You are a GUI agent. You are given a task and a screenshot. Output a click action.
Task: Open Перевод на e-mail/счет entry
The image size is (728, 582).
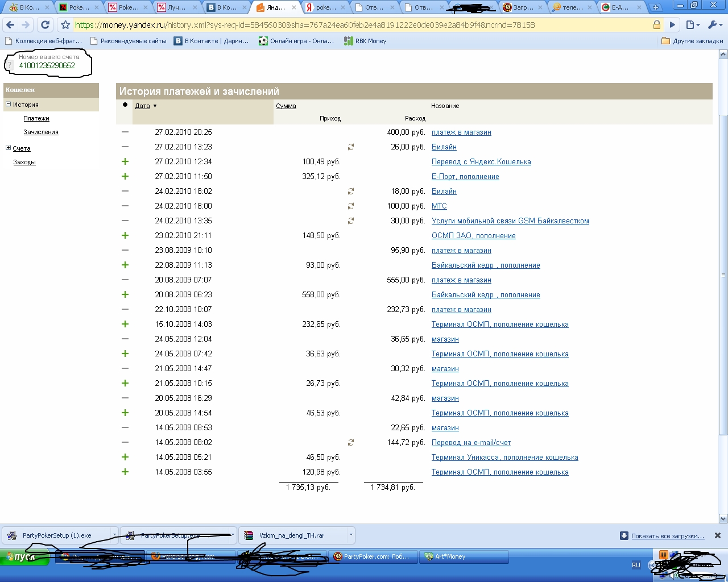471,443
